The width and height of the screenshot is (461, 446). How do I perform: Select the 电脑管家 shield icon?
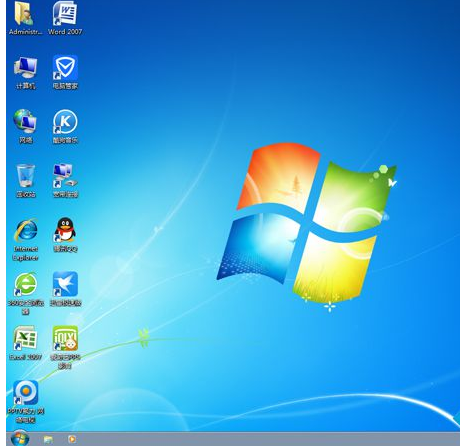[65, 68]
